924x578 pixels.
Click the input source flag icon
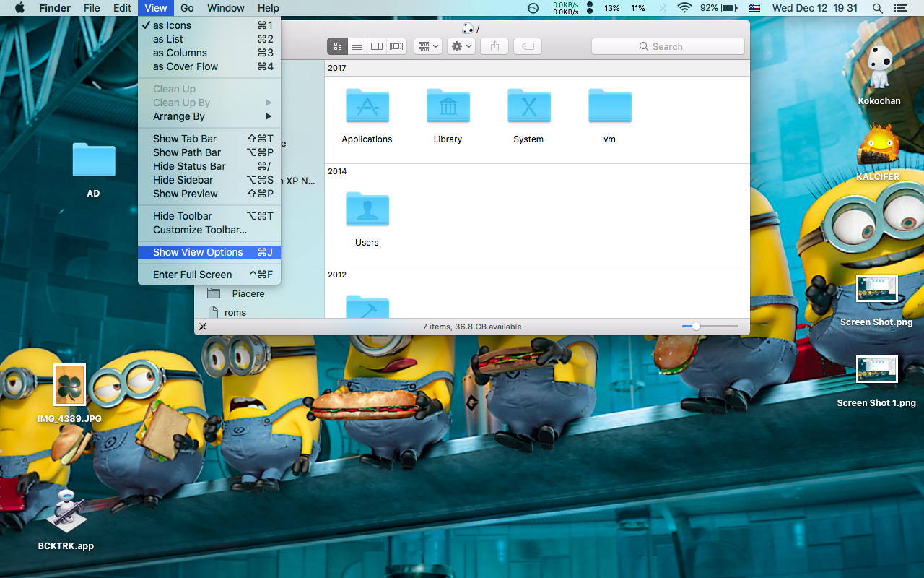tap(754, 8)
